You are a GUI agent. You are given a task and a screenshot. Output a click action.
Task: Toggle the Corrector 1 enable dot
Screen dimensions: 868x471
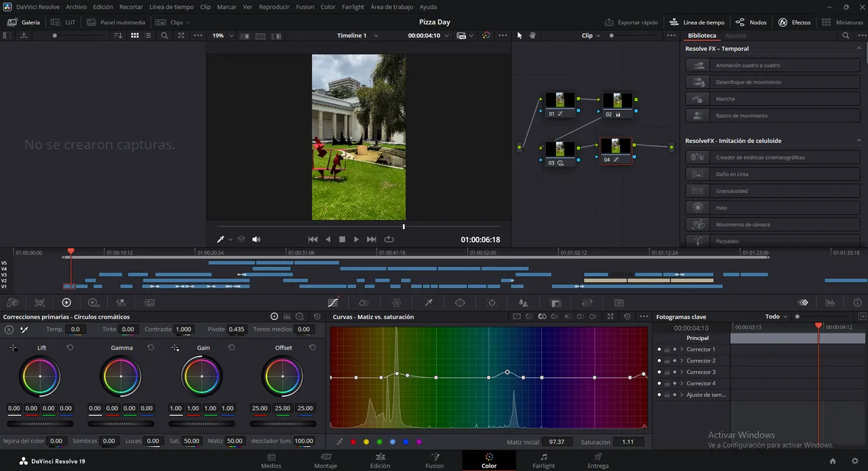click(659, 350)
